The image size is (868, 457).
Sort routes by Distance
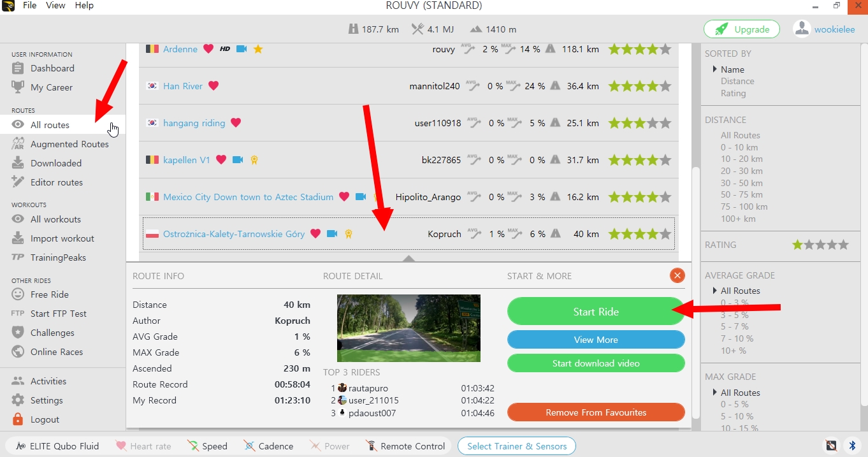[x=737, y=81]
